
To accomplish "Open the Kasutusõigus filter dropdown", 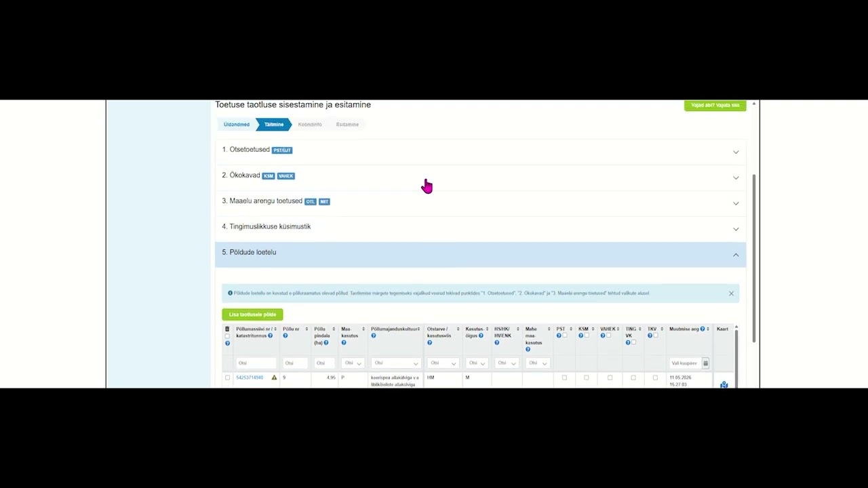I will pyautogui.click(x=477, y=363).
